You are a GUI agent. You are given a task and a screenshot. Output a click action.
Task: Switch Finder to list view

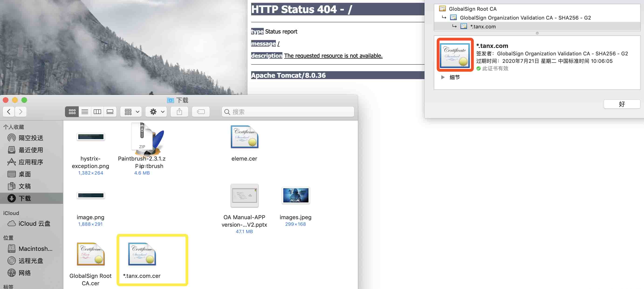tap(85, 112)
